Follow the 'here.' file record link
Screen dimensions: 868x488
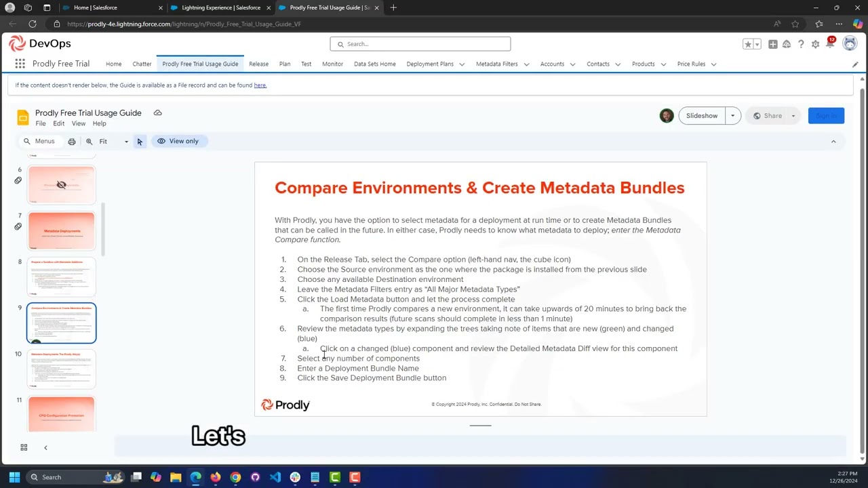[260, 85]
